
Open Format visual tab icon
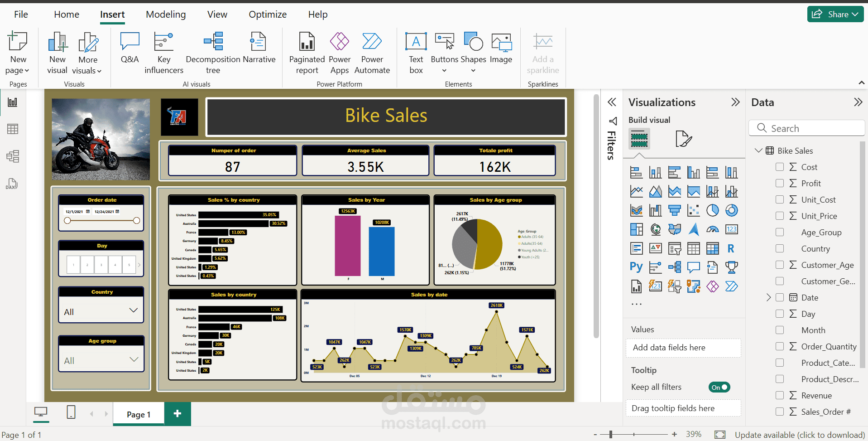coord(683,139)
